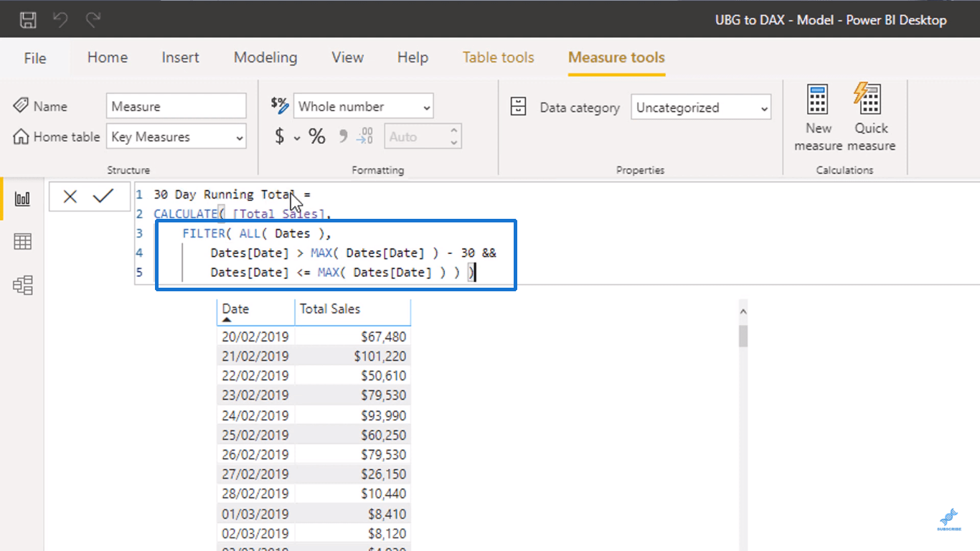
Task: Decrease decimal places with down stepper arrow
Action: coord(453,142)
